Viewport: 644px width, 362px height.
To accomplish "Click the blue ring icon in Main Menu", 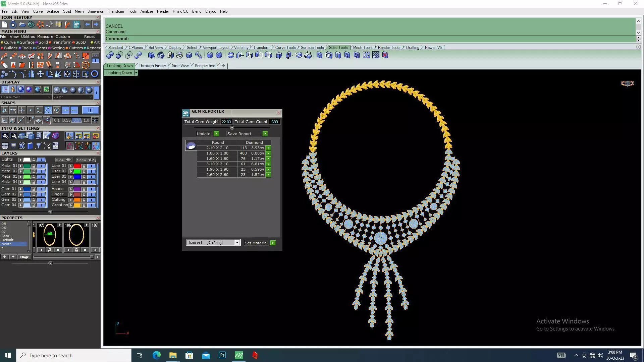I will pyautogui.click(x=95, y=74).
